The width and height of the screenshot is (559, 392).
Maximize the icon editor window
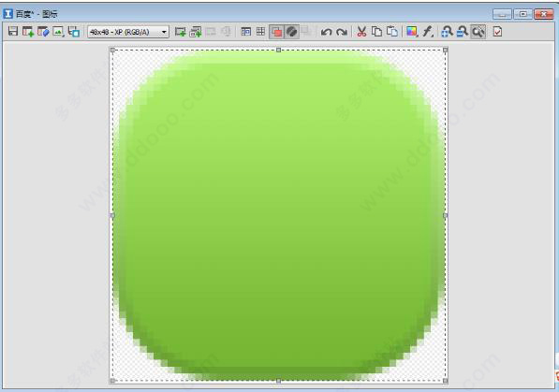point(523,14)
